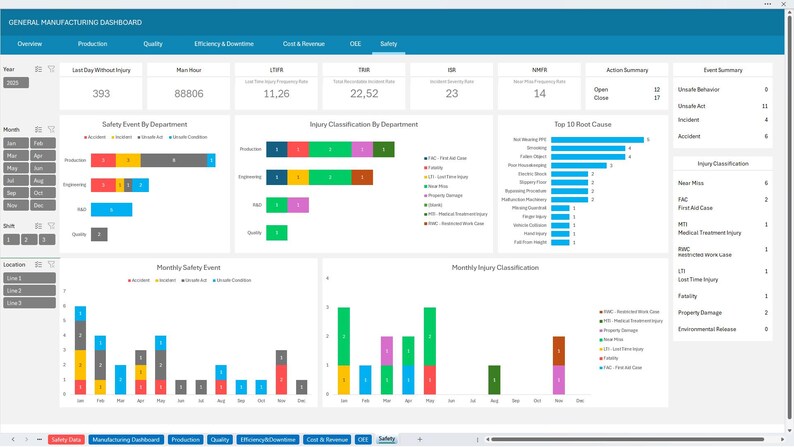Open the Quality sheet tab at bottom
Screen dimensions: 794x447
click(x=220, y=439)
